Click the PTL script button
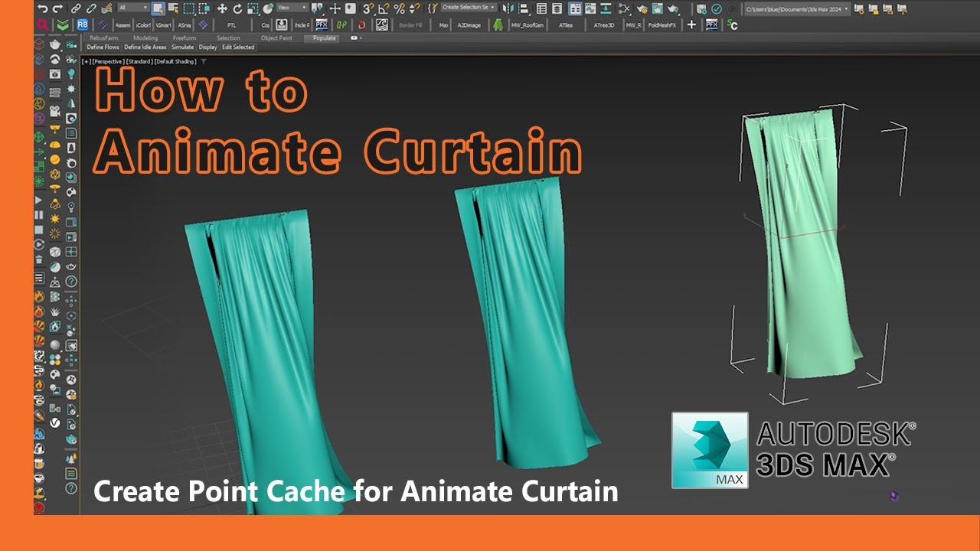Image resolution: width=980 pixels, height=551 pixels. [231, 25]
